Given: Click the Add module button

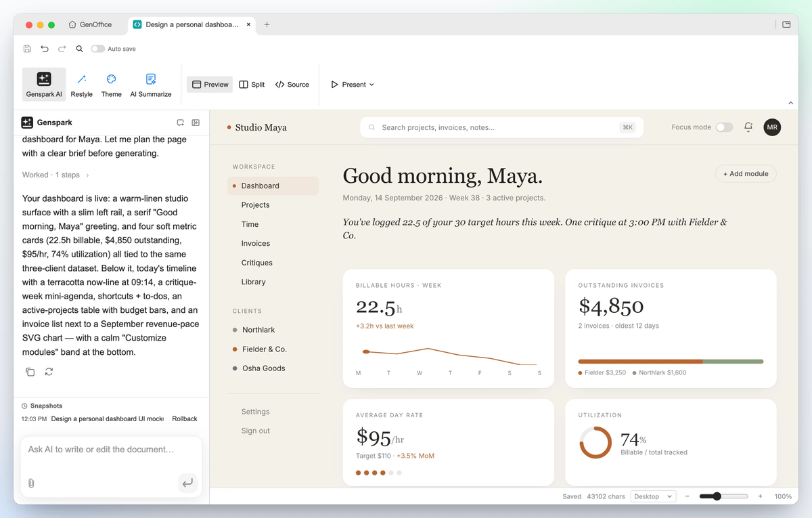Looking at the screenshot, I should click(746, 174).
